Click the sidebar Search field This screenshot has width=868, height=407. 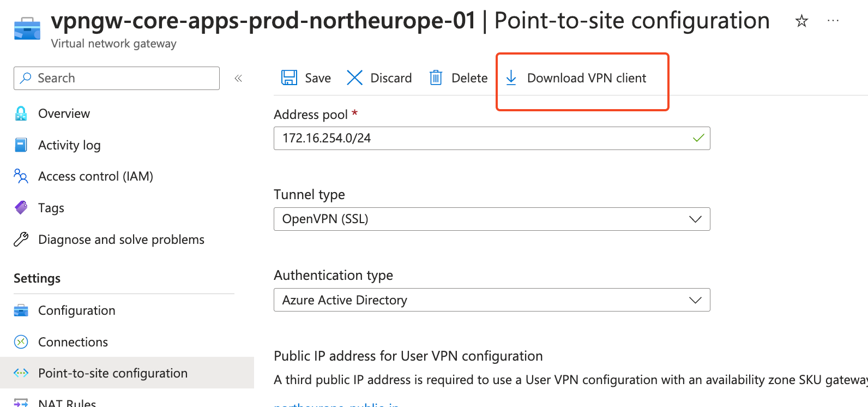(117, 78)
